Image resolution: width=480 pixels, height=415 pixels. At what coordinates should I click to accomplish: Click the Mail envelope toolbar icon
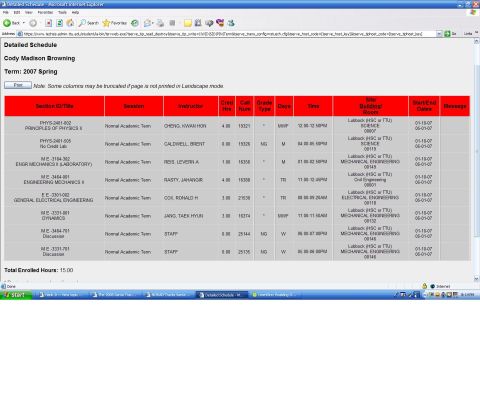[x=148, y=23]
